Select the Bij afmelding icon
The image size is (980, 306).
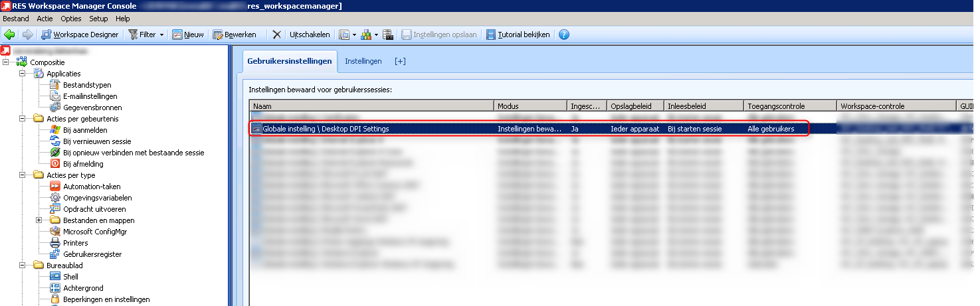(x=55, y=164)
